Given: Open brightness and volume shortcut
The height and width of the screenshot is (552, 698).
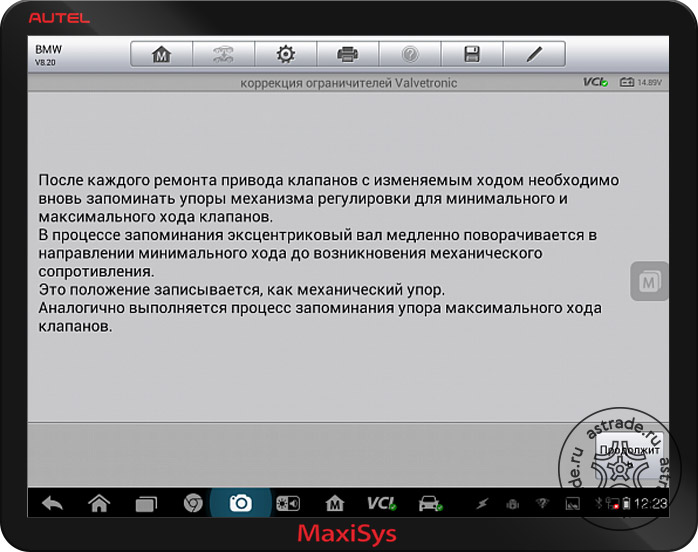Looking at the screenshot, I should click(288, 503).
